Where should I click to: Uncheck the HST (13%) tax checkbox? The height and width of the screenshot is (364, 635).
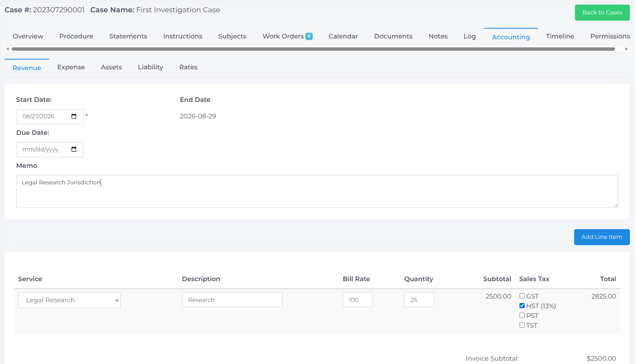(522, 306)
